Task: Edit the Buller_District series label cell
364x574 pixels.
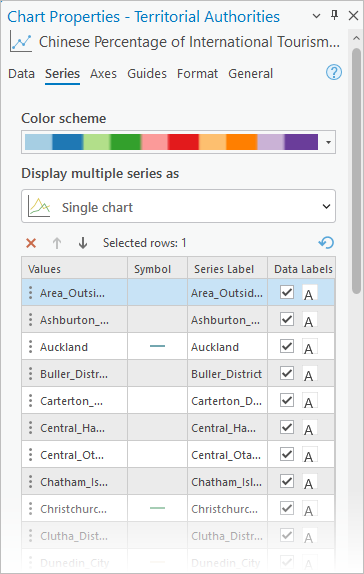Action: [227, 374]
